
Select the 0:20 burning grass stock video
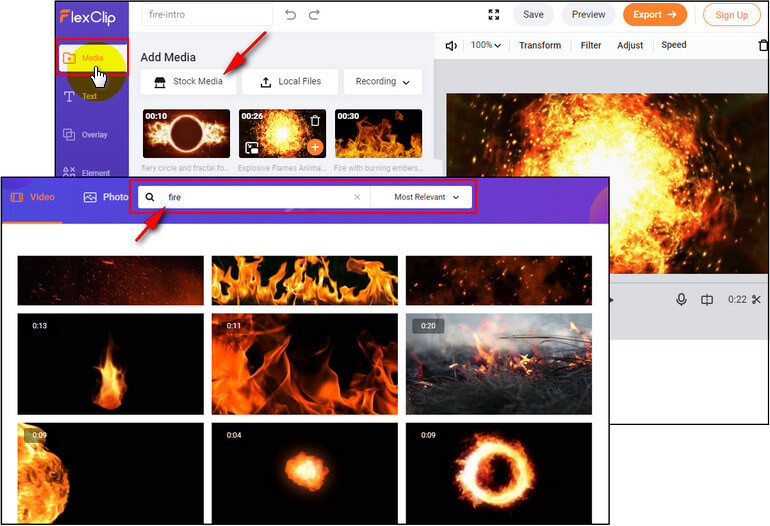pos(499,364)
